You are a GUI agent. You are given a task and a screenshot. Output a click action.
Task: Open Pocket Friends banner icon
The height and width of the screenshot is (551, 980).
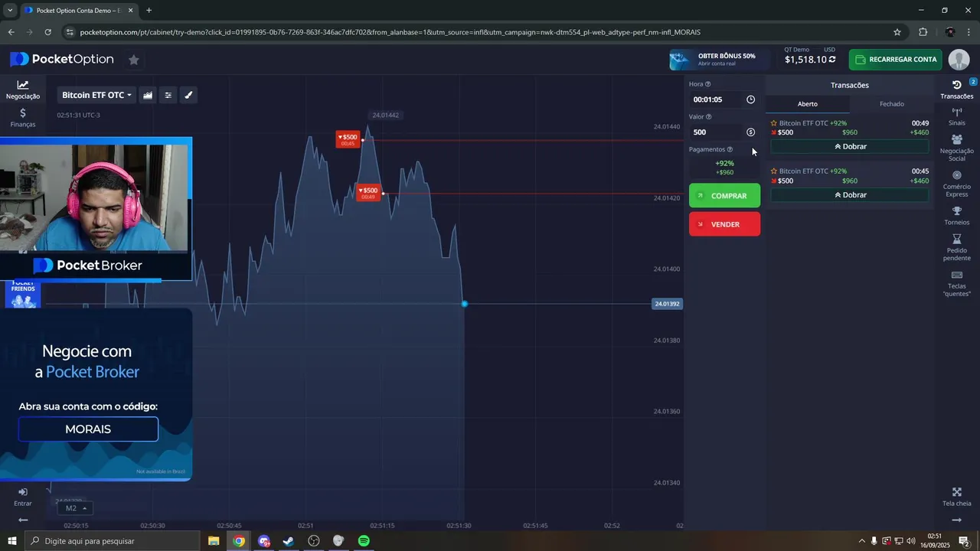[23, 294]
